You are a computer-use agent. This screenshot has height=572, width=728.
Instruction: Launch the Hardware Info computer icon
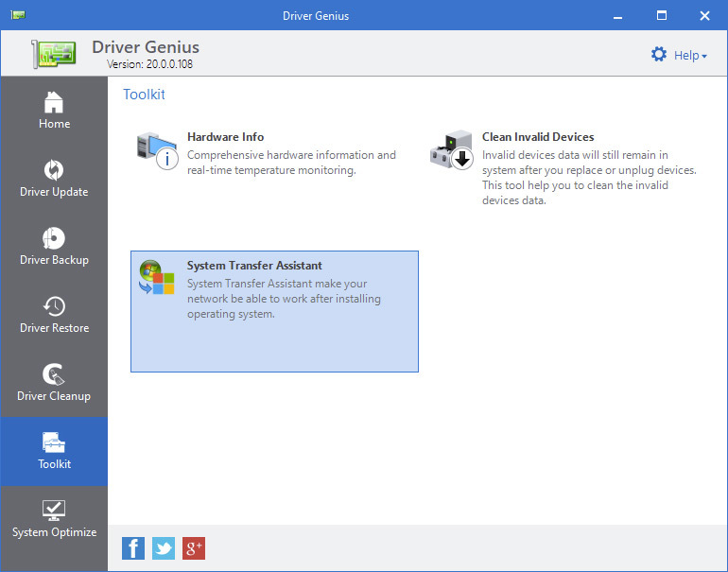(x=157, y=150)
